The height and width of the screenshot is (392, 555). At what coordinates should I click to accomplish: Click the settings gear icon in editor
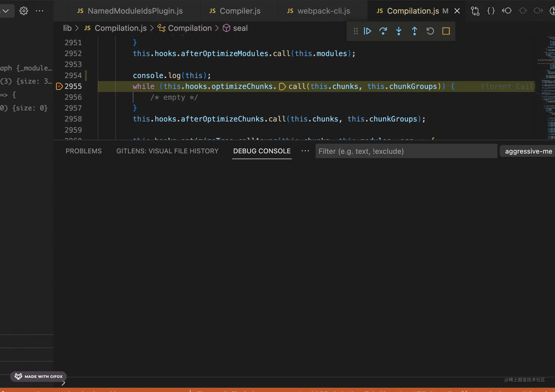[x=24, y=11]
